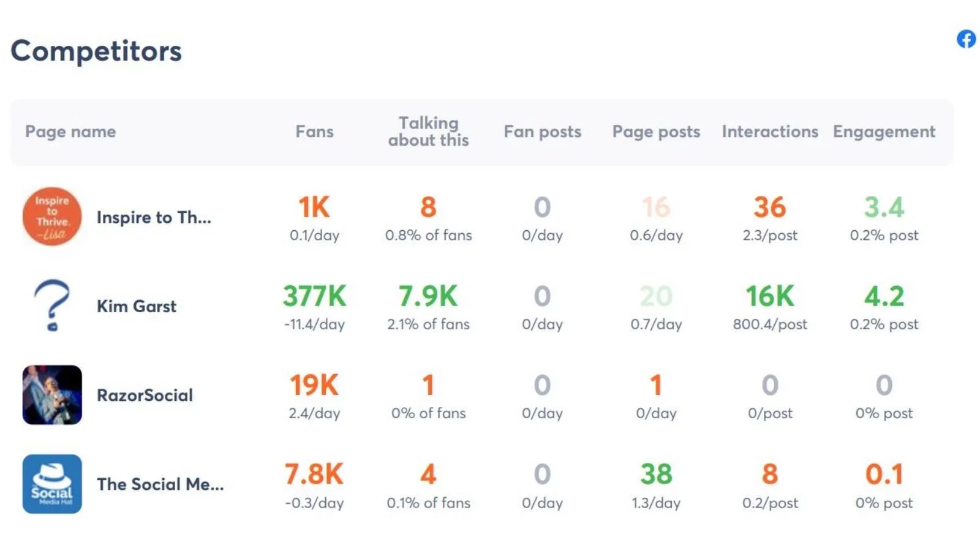
Task: Open The Social Media Hat logo
Action: tap(52, 484)
